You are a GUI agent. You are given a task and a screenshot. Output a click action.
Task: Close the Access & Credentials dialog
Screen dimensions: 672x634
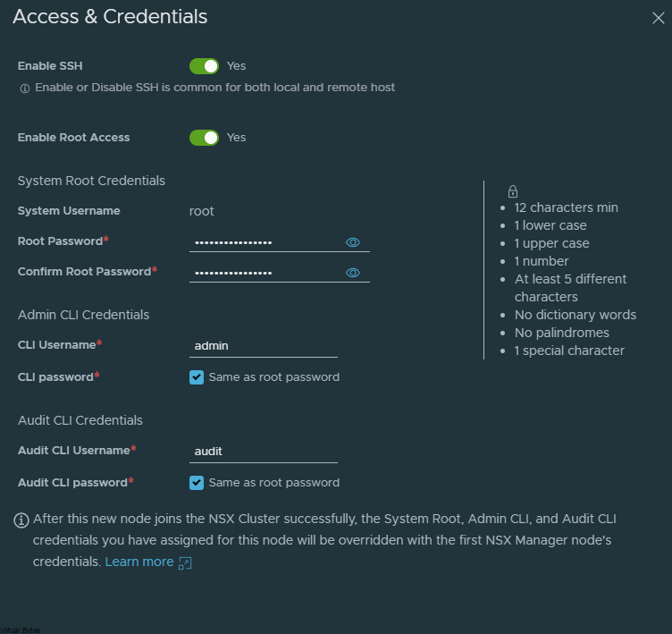point(658,18)
